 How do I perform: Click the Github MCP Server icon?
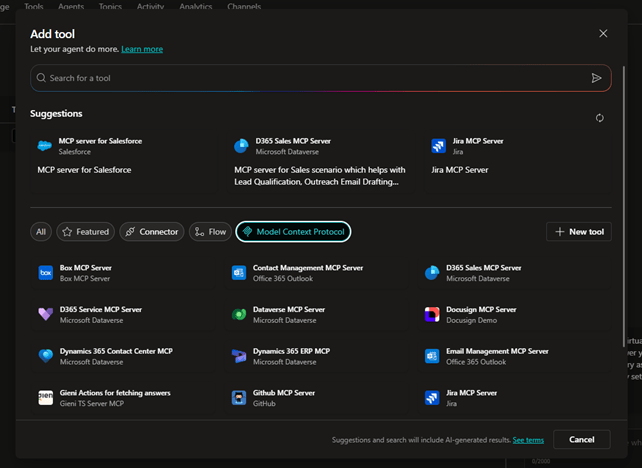[239, 397]
